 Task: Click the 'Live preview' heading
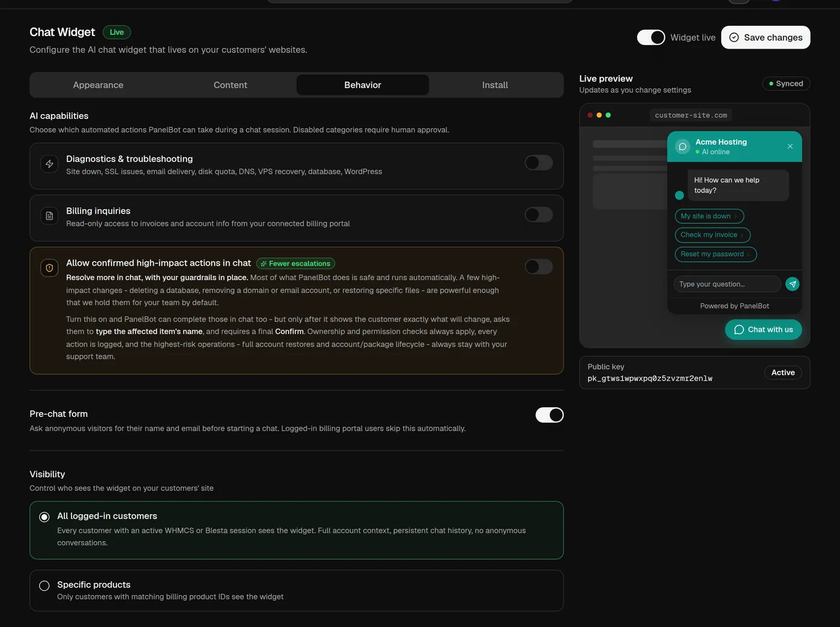[x=606, y=79]
